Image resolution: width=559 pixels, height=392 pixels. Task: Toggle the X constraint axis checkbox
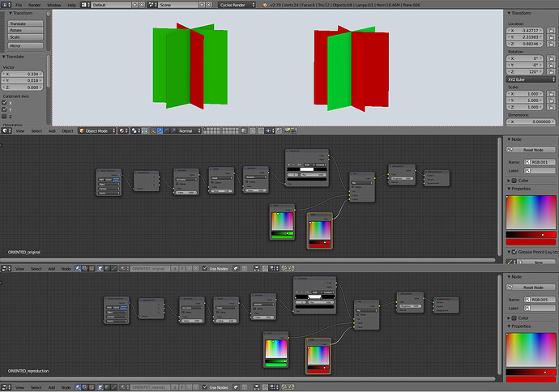(x=4, y=103)
